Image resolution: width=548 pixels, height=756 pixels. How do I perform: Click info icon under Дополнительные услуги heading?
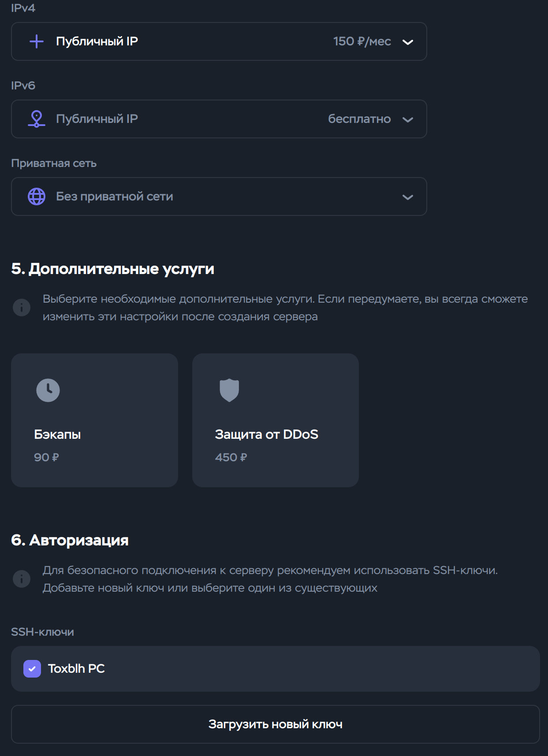[x=22, y=308]
